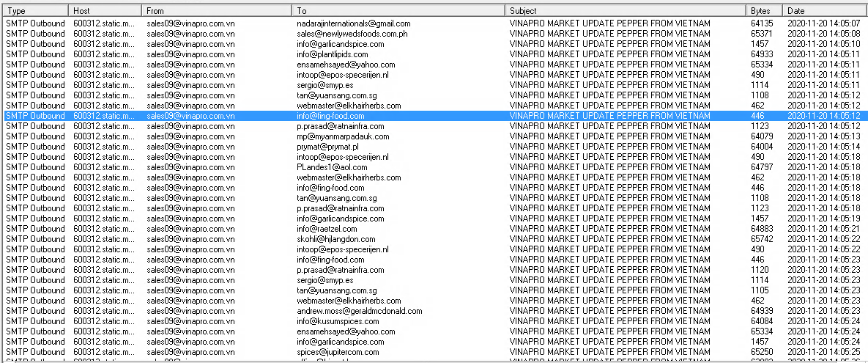Click date 2020-11-20 14:05:21

point(824,229)
